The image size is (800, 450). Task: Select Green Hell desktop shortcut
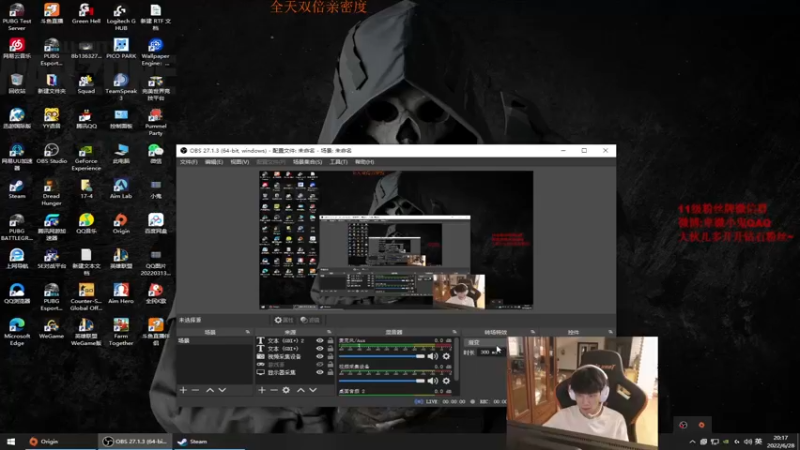click(86, 14)
